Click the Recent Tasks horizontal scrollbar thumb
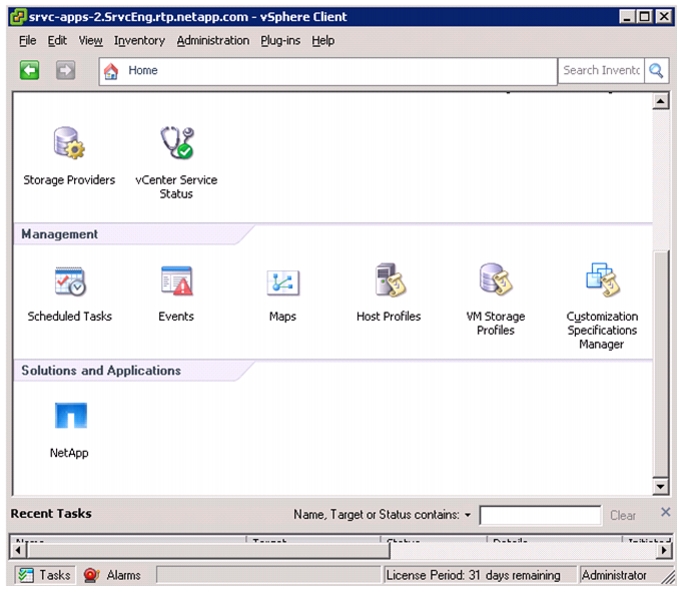Image resolution: width=679 pixels, height=610 pixels. click(x=208, y=551)
